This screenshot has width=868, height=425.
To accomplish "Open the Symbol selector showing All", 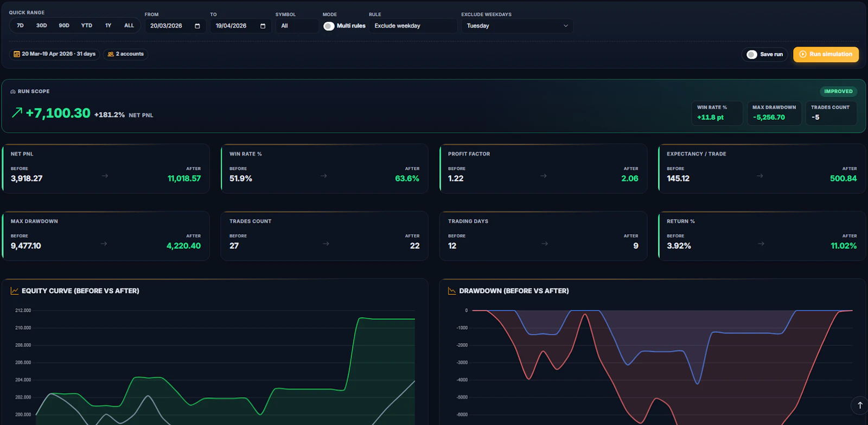I will click(297, 26).
